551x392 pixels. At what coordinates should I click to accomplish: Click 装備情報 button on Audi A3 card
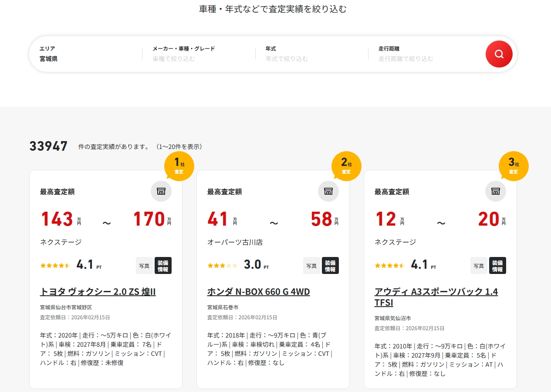(497, 266)
